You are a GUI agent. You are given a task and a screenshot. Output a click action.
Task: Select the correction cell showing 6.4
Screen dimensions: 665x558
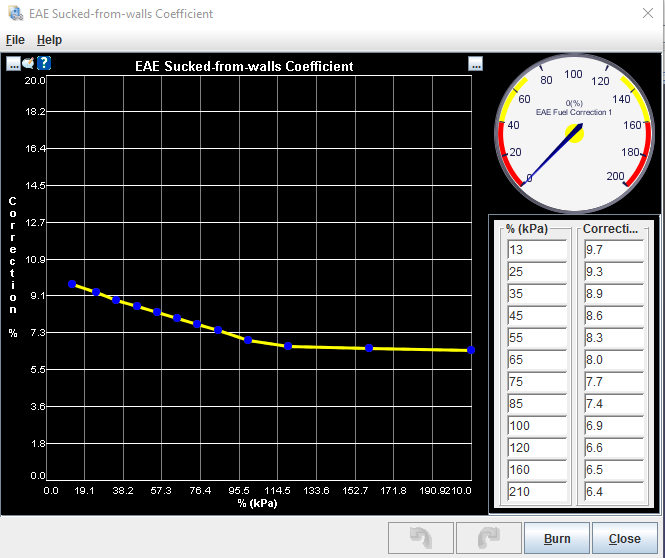(x=614, y=492)
